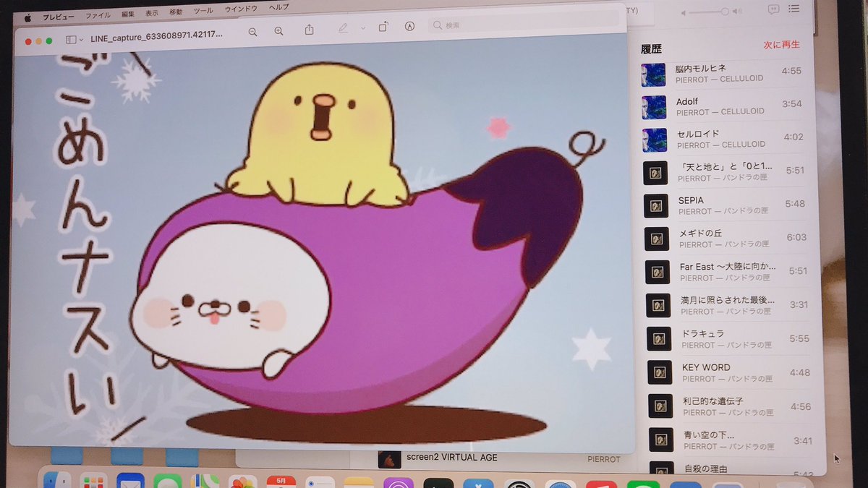
Task: Zoom out of the image in Preview
Action: click(x=252, y=31)
